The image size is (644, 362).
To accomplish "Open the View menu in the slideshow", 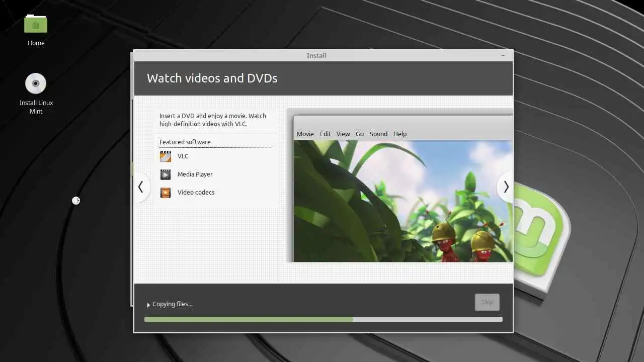I will [x=343, y=134].
